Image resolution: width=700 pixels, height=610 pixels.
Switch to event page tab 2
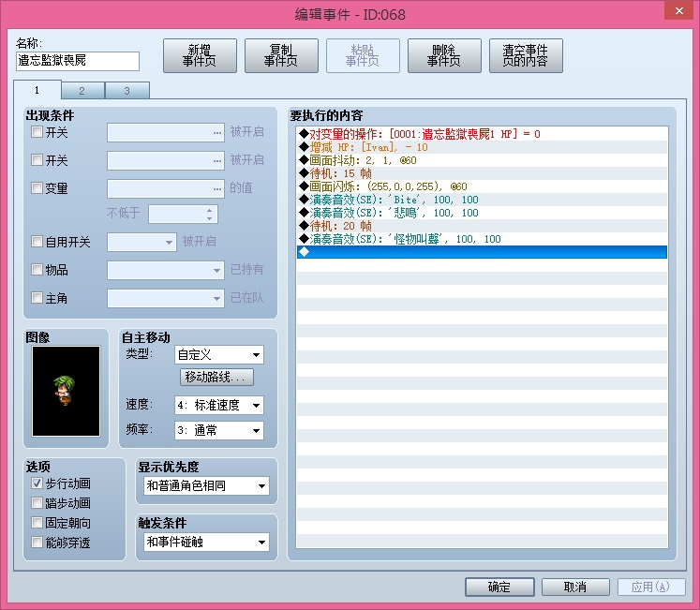(82, 91)
